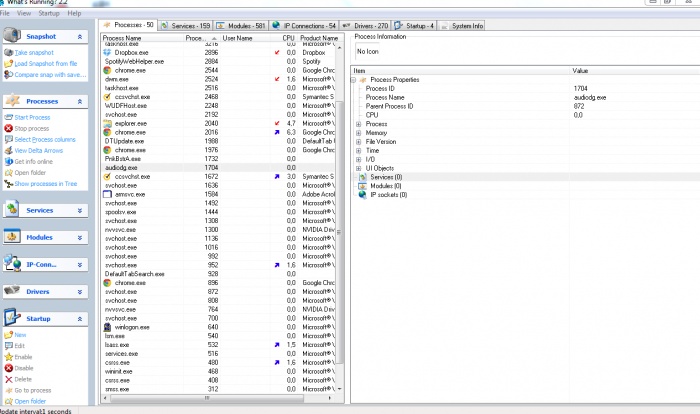Switch to the Startup - 4 tab
The width and height of the screenshot is (700, 414).
(414, 26)
